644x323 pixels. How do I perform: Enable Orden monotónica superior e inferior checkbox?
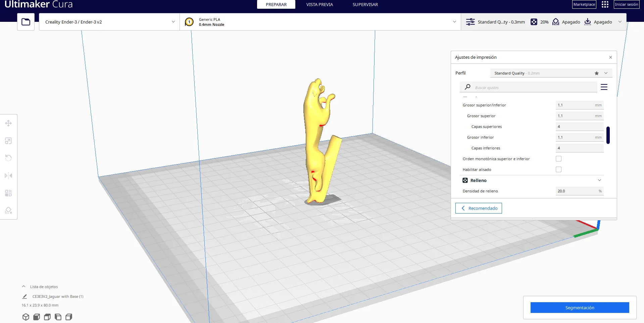pos(558,159)
